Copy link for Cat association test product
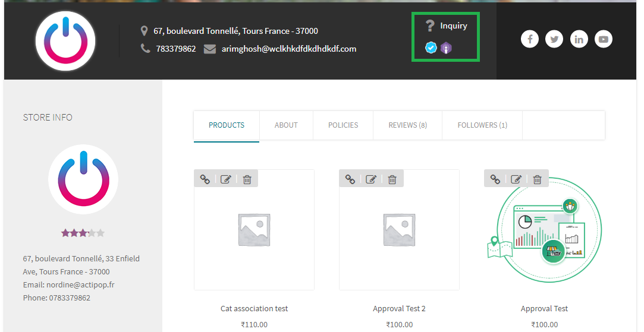 205,179
